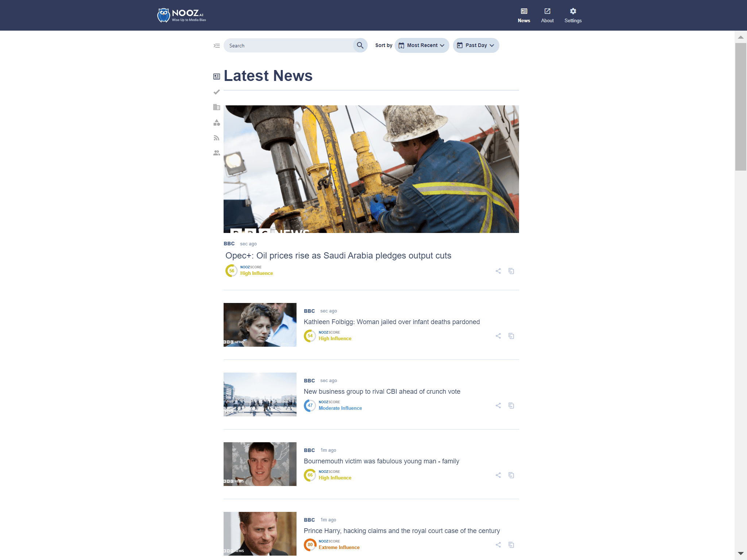Open the New business group rival CBI headline
747x560 pixels.
click(382, 392)
